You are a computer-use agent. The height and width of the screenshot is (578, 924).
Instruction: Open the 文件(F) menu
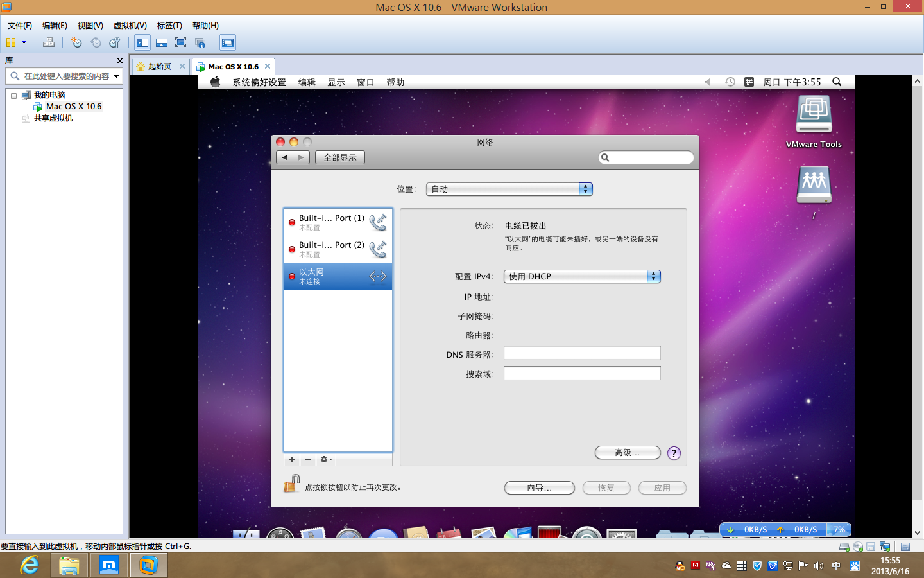pos(20,26)
